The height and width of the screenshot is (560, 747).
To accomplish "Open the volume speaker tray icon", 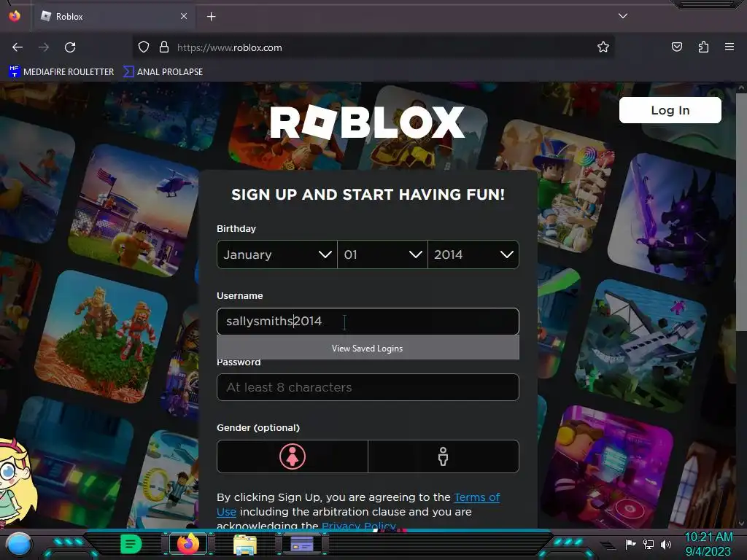I will click(666, 544).
